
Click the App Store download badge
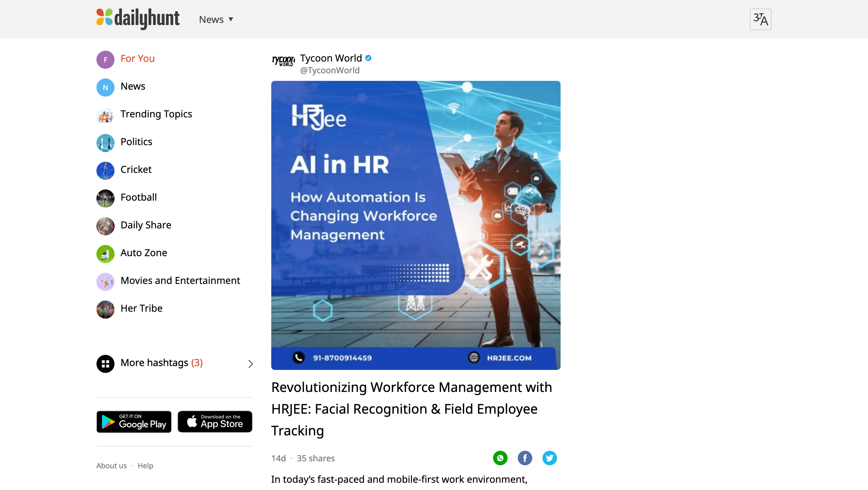click(x=215, y=421)
